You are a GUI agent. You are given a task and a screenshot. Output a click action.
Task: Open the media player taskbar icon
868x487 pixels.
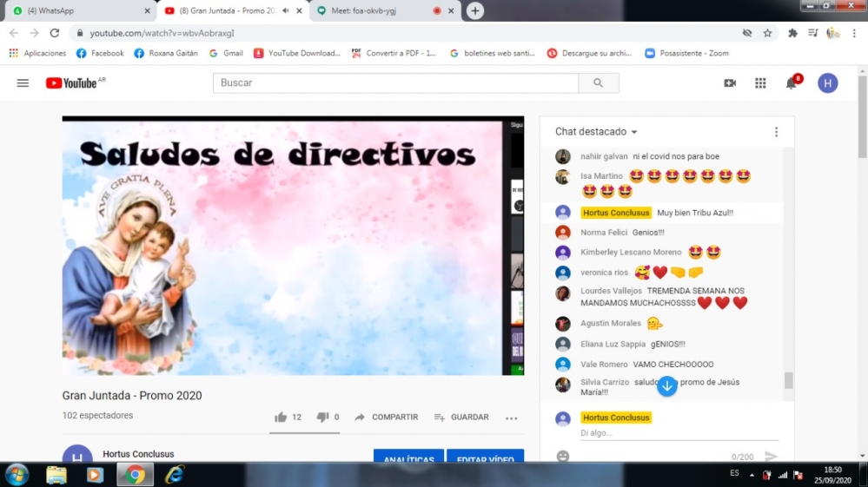(95, 475)
